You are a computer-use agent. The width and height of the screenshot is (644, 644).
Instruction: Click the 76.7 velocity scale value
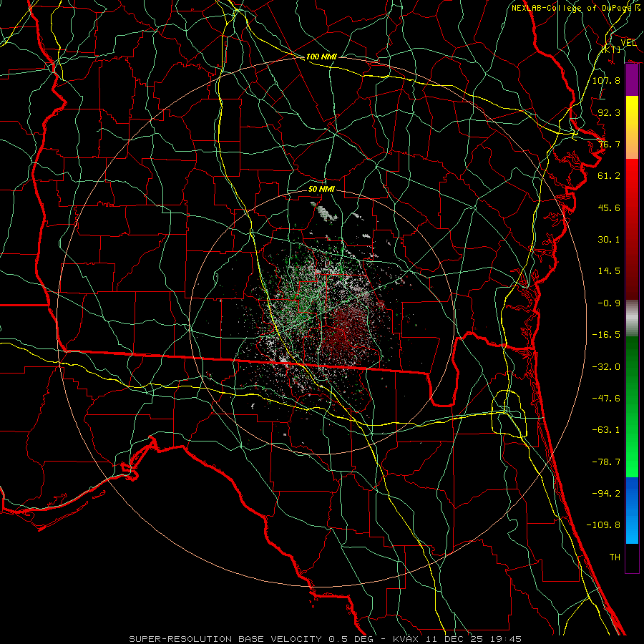click(609, 144)
